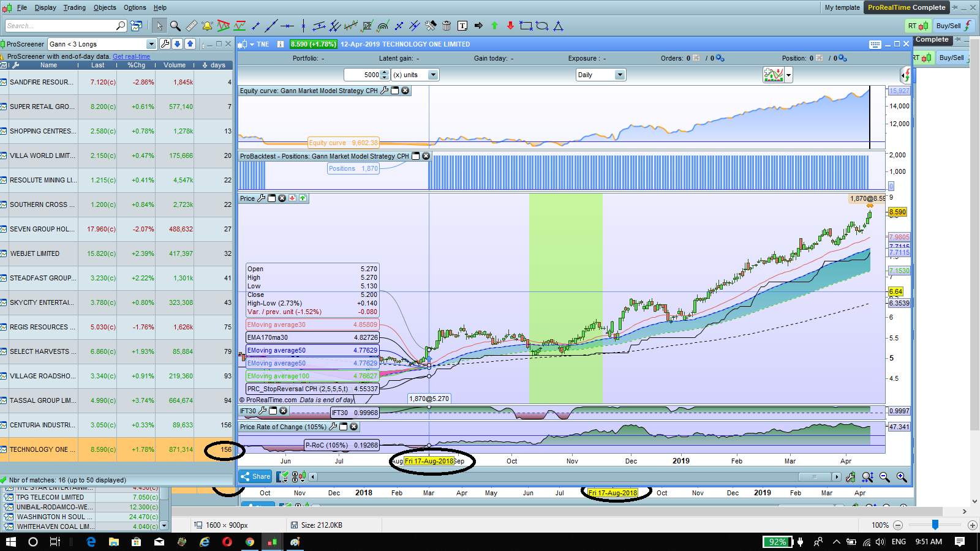Select the ruler measure tool

tap(192, 26)
